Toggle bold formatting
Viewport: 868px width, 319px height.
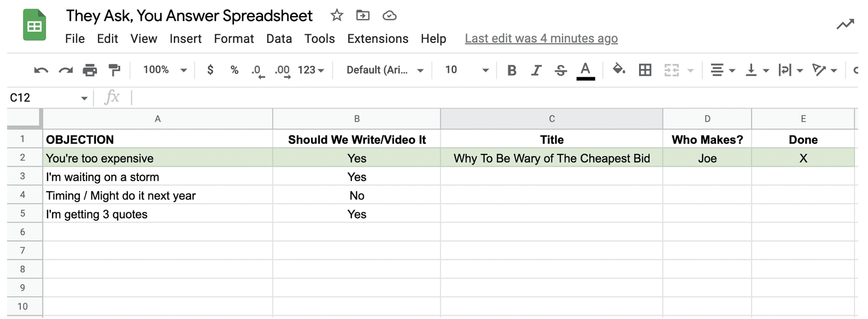coord(511,70)
